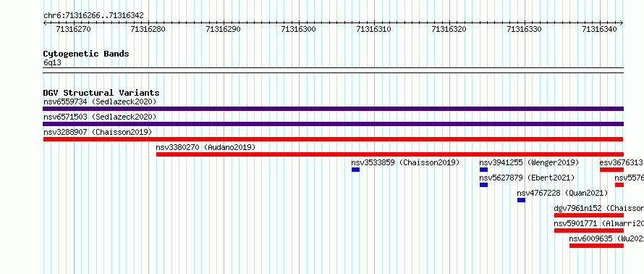Viewport: 644px width, 274px height.
Task: Open the nsv4767228 (Quan2021) label
Action: click(562, 193)
